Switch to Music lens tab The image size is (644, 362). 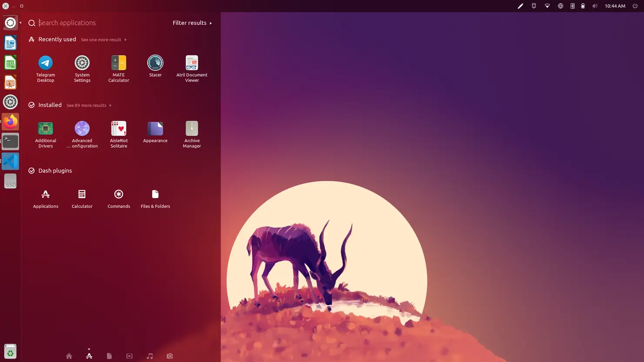click(x=150, y=356)
